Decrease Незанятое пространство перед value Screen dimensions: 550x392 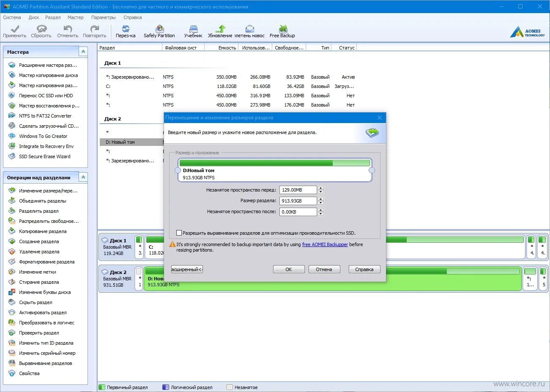click(x=321, y=192)
